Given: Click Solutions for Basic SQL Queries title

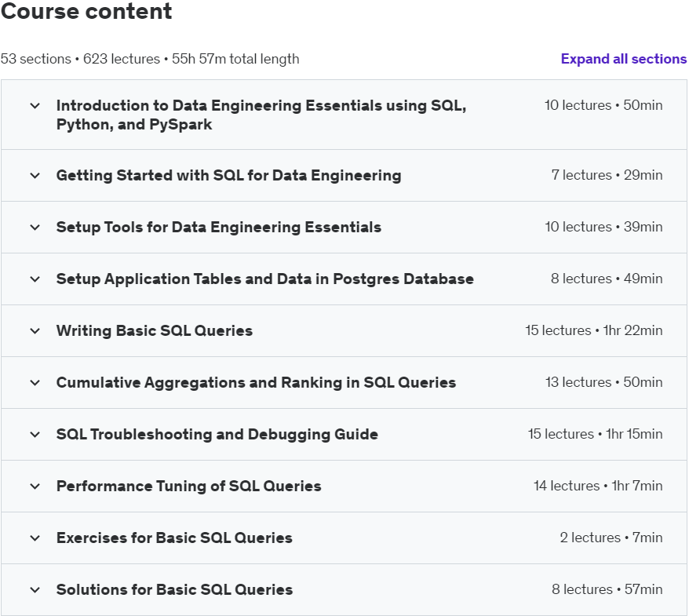Looking at the screenshot, I should tap(174, 590).
